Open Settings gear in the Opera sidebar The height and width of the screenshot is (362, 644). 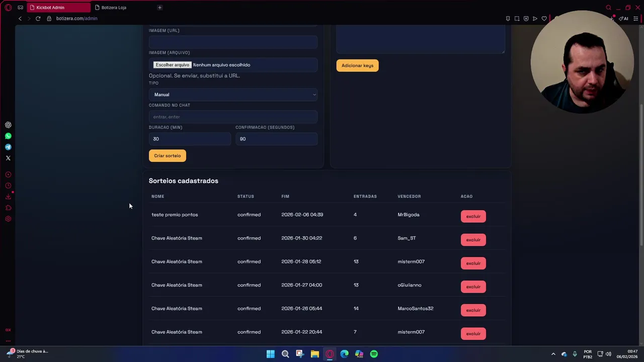[8, 219]
